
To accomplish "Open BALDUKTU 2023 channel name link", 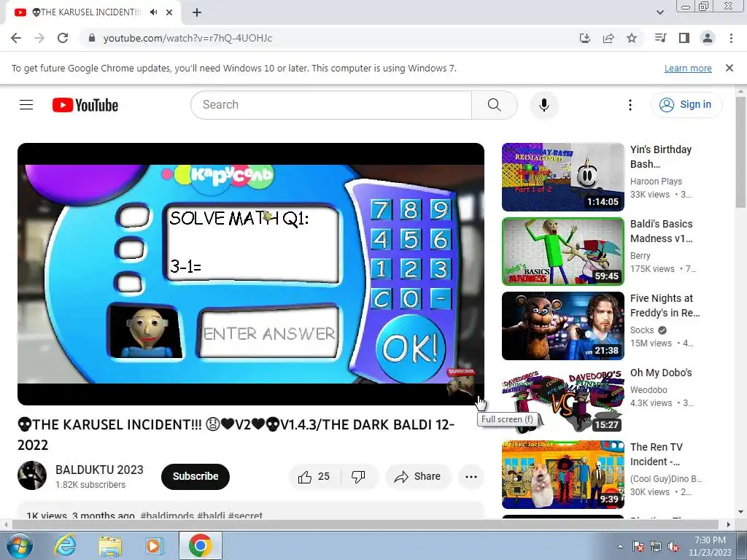I will point(99,470).
